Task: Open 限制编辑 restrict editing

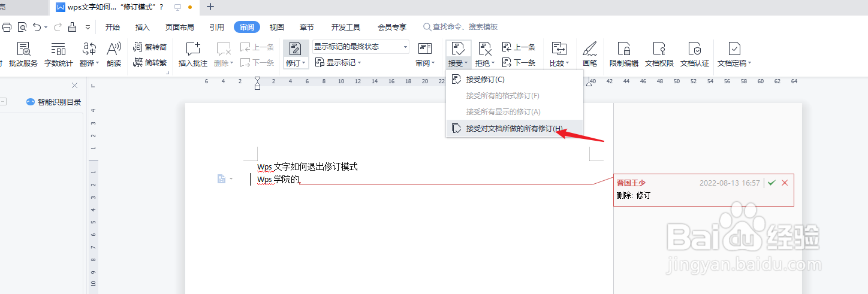Action: tap(624, 55)
